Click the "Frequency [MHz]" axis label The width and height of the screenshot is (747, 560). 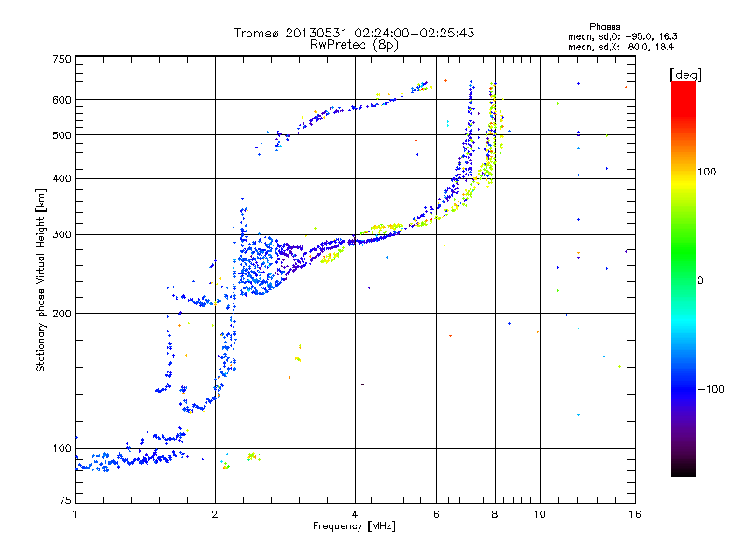coord(354,526)
